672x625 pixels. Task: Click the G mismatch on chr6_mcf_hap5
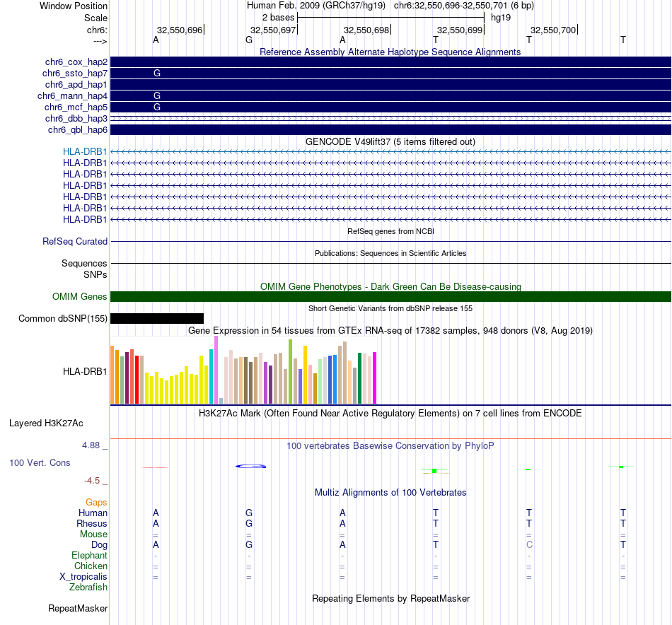pos(157,107)
